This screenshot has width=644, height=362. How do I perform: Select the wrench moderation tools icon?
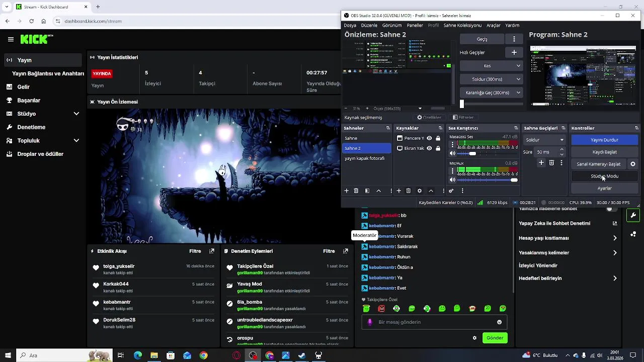pyautogui.click(x=633, y=215)
